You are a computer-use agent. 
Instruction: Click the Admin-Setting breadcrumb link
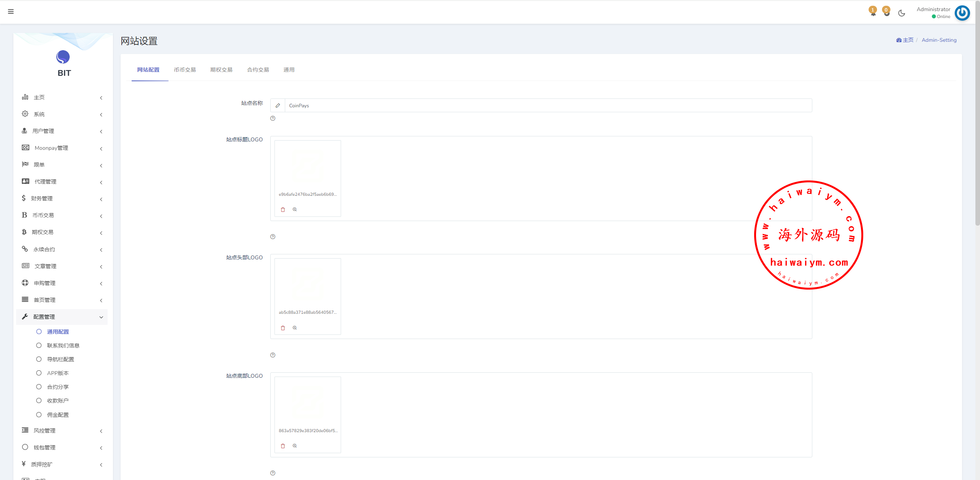(939, 40)
